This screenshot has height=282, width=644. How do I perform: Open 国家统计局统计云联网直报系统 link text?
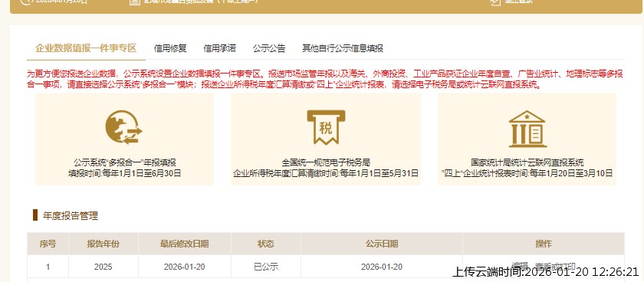coord(527,163)
